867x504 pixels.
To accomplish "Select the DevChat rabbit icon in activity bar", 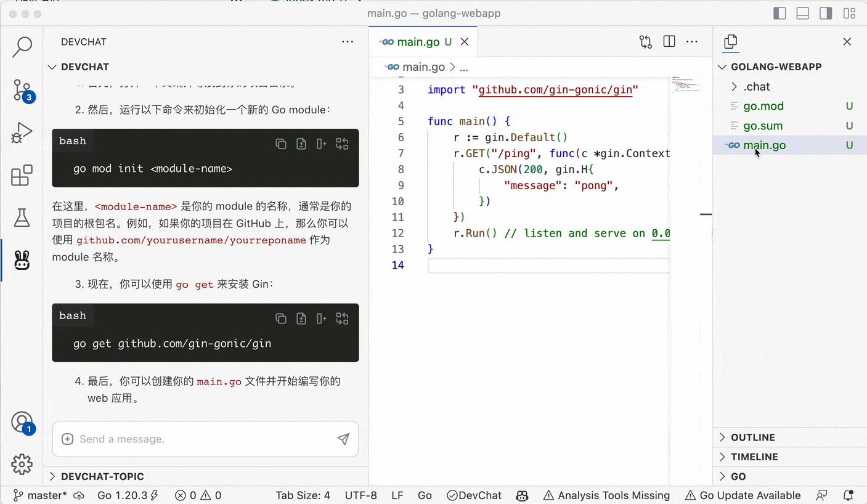I will (x=22, y=260).
